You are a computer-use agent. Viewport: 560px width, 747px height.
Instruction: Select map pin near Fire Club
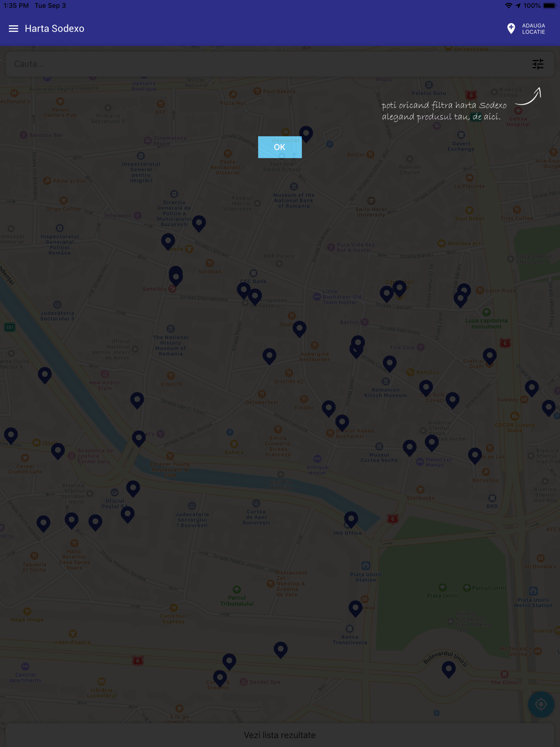(x=390, y=364)
